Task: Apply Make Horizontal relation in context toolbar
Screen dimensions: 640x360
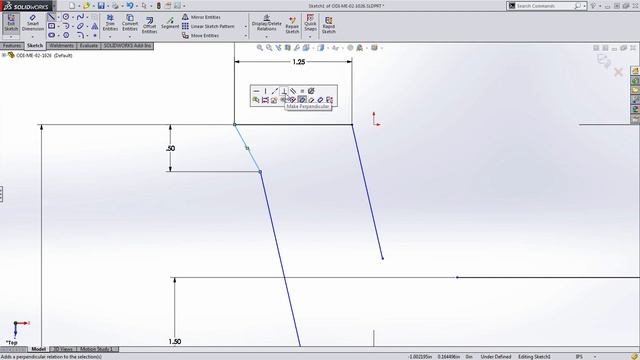Action: click(256, 91)
